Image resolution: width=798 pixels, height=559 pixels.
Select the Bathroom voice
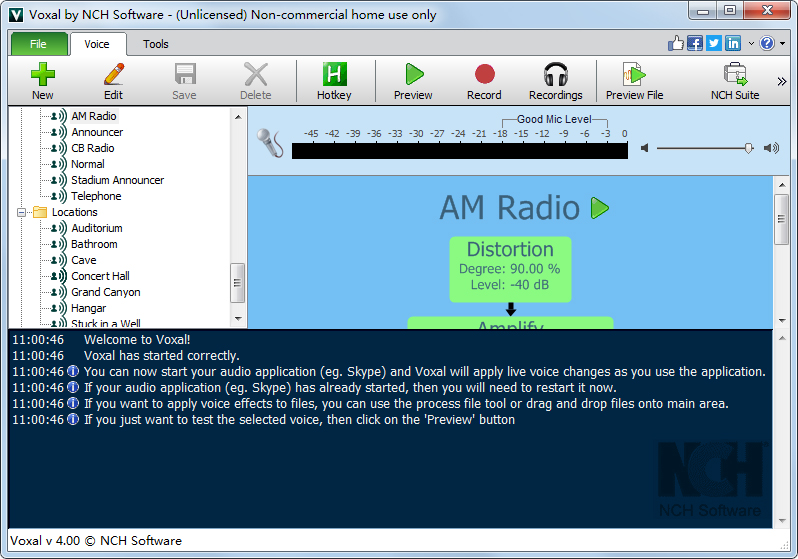(94, 244)
